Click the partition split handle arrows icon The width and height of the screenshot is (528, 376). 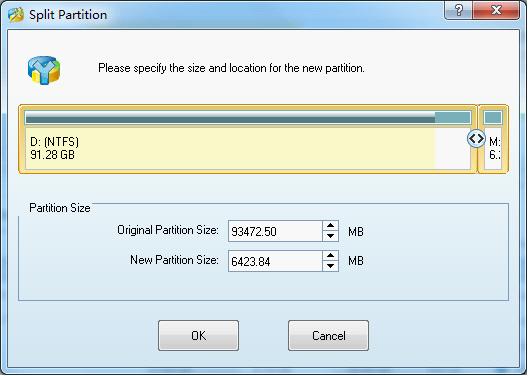click(x=476, y=138)
